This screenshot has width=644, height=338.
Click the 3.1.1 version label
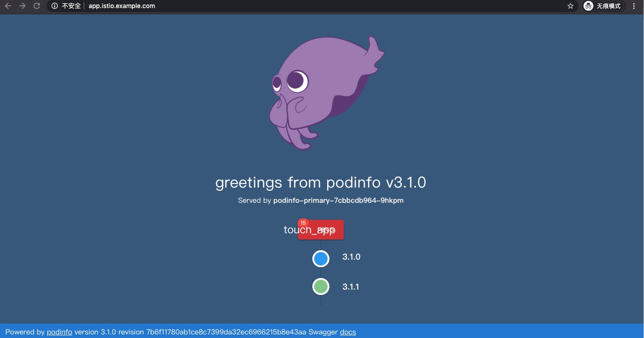coord(351,287)
